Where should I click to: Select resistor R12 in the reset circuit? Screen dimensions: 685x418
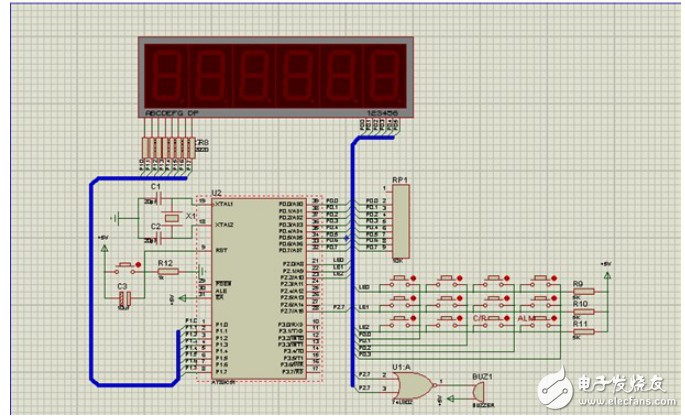166,270
